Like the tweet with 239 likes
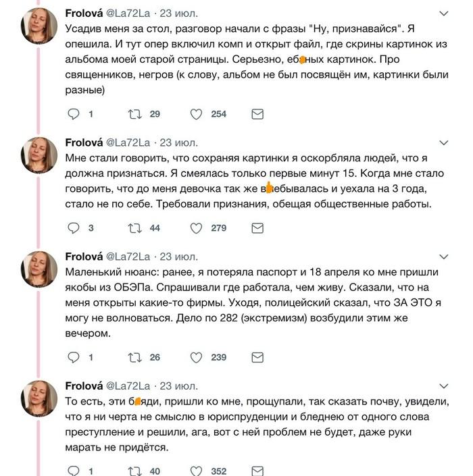Image resolution: width=473 pixels, height=476 pixels. click(x=196, y=356)
